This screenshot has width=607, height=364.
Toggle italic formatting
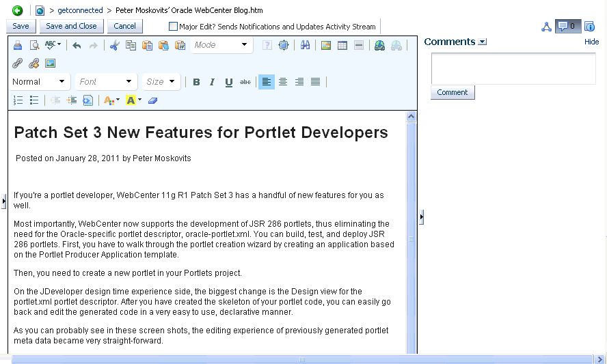(x=212, y=82)
